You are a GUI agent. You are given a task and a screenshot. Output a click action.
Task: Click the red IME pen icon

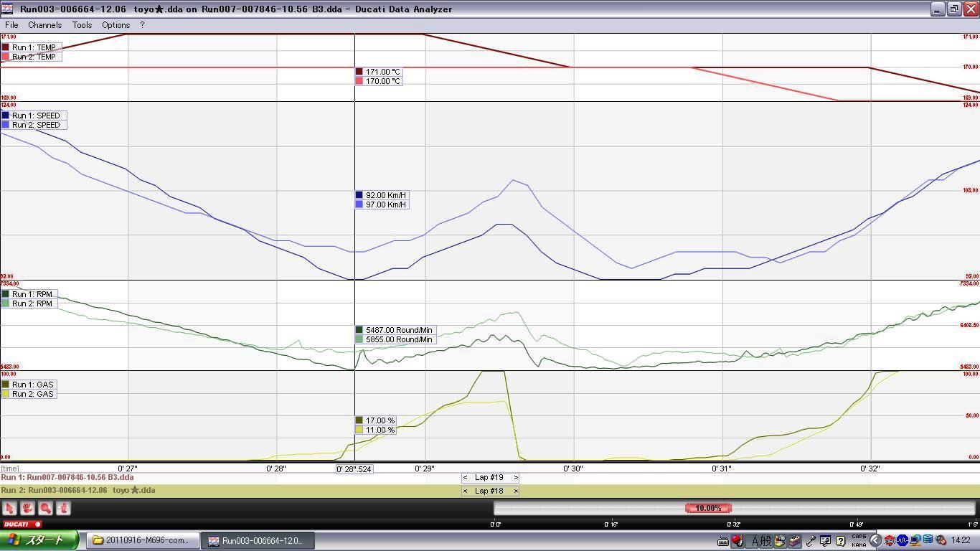tap(738, 541)
